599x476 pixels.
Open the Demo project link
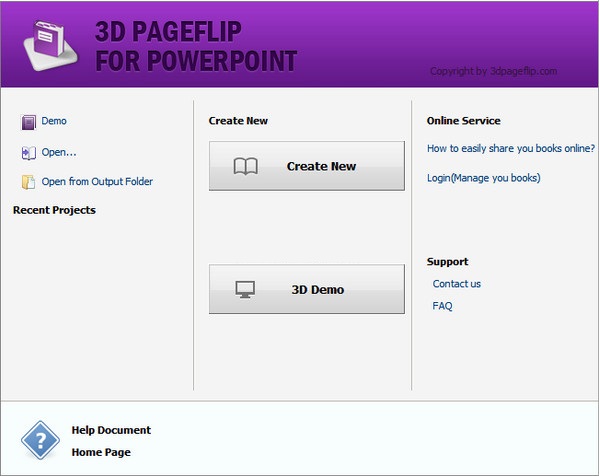pyautogui.click(x=54, y=121)
